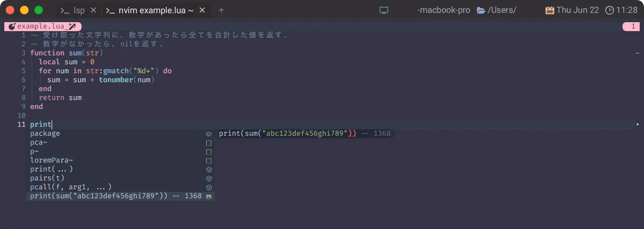Click the first Japanese comment on line 1

click(159, 35)
